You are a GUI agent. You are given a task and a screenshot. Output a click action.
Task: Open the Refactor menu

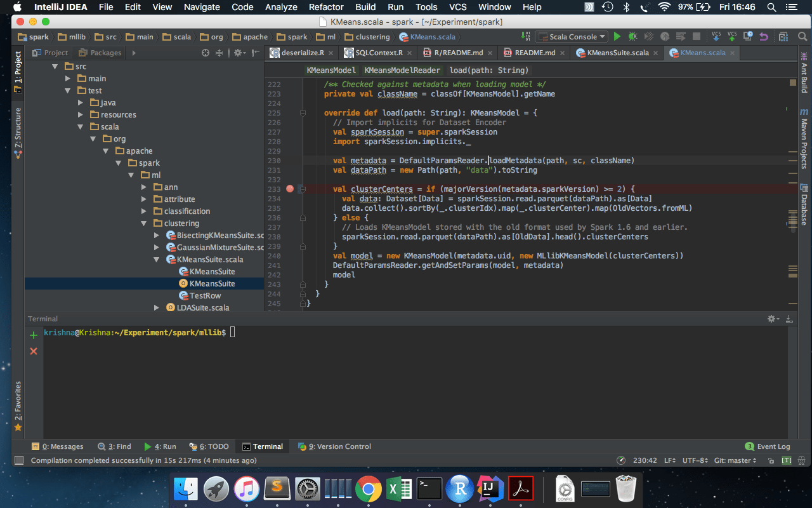coord(325,7)
